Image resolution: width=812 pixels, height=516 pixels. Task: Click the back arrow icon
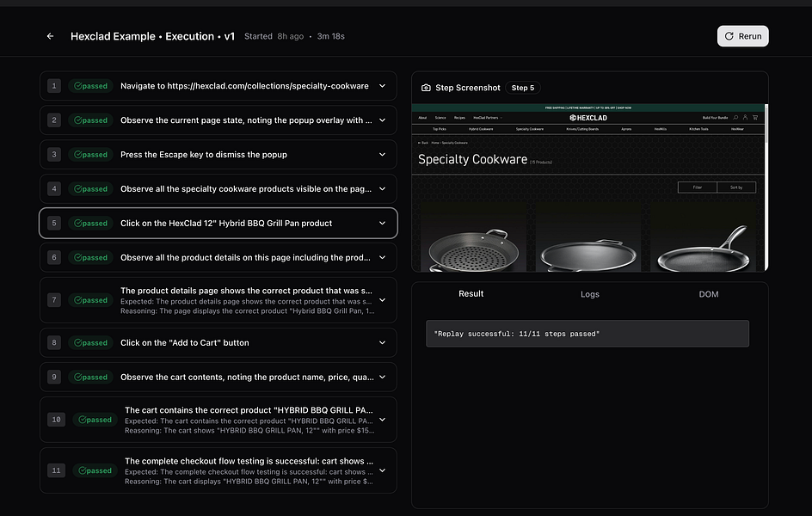pyautogui.click(x=50, y=36)
